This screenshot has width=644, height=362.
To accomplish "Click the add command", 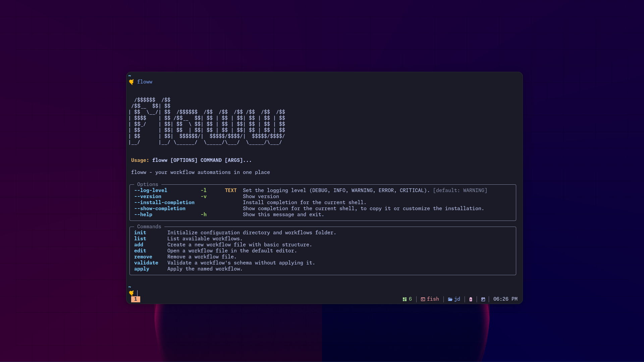I will click(139, 245).
